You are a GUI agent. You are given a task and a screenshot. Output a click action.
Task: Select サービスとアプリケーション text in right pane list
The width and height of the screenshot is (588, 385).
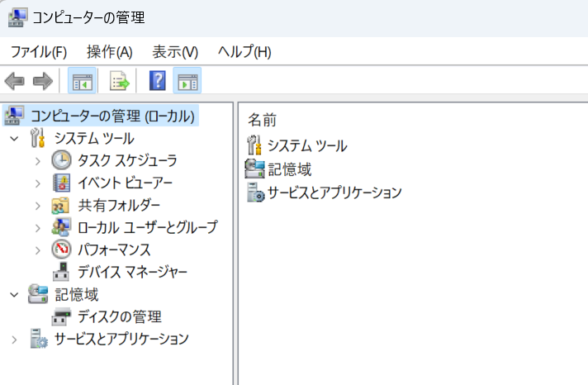click(x=334, y=192)
